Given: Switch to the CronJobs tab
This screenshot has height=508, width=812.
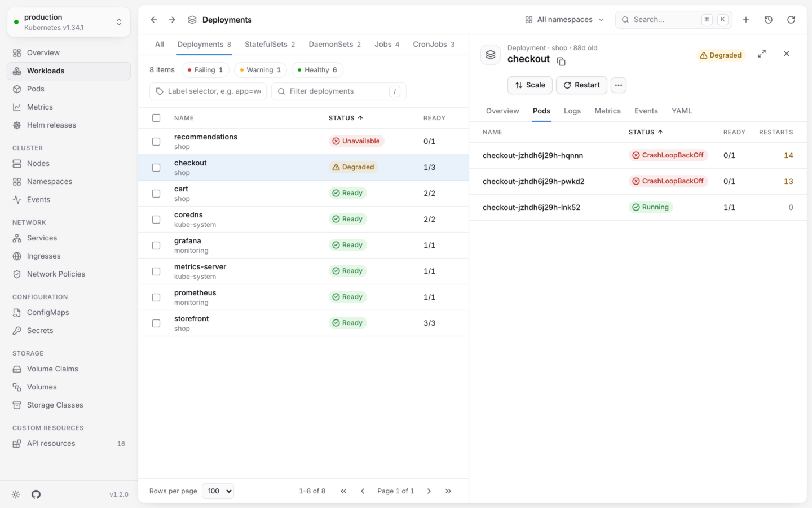Looking at the screenshot, I should point(434,45).
